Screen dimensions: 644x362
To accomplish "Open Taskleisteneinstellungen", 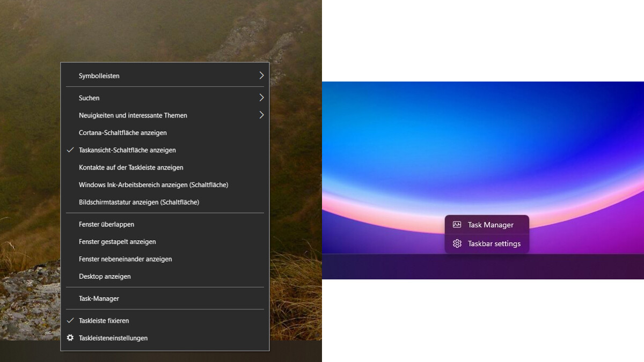I will point(113,338).
